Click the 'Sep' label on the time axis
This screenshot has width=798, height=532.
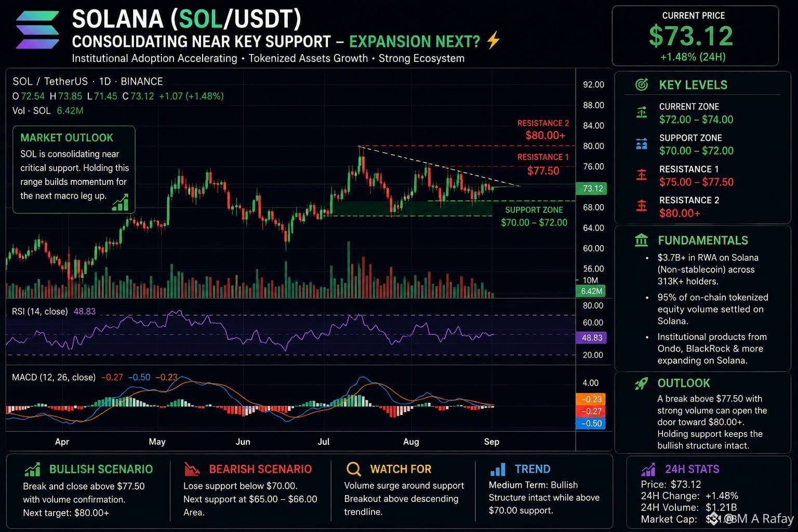click(x=491, y=442)
